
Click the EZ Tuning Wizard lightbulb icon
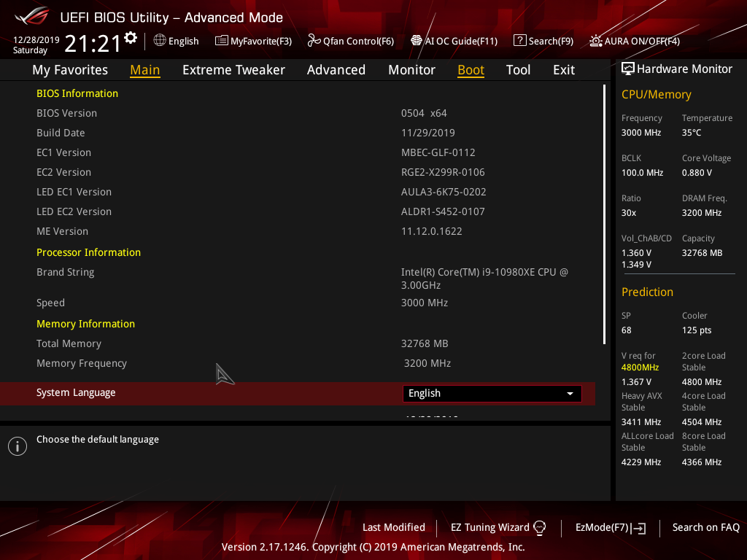tap(539, 528)
